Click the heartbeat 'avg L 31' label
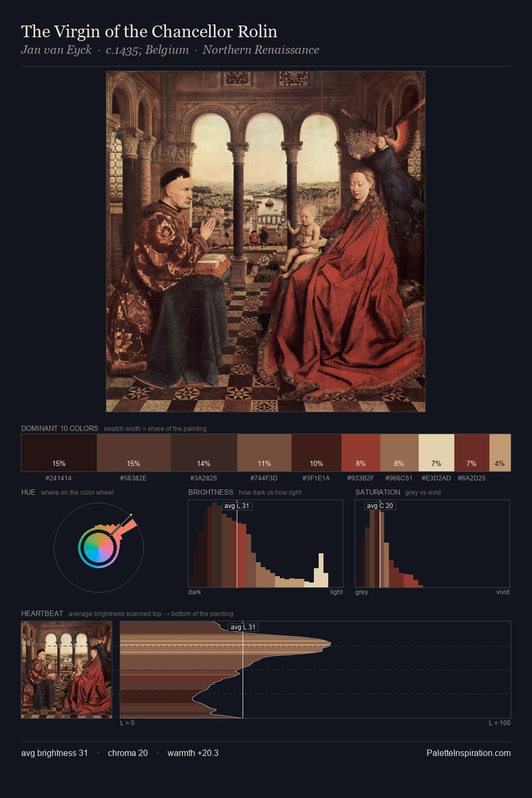Viewport: 532px width, 798px height. 243,627
